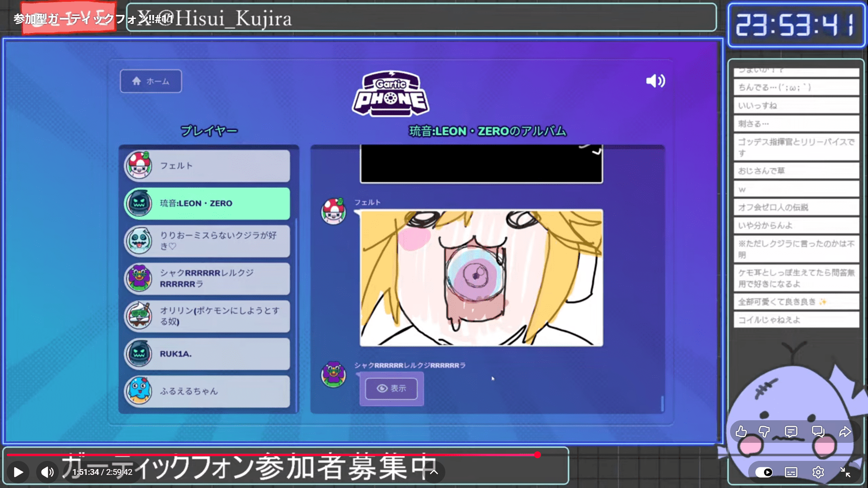Go back with ホーム button
The image size is (868, 488).
coord(151,81)
